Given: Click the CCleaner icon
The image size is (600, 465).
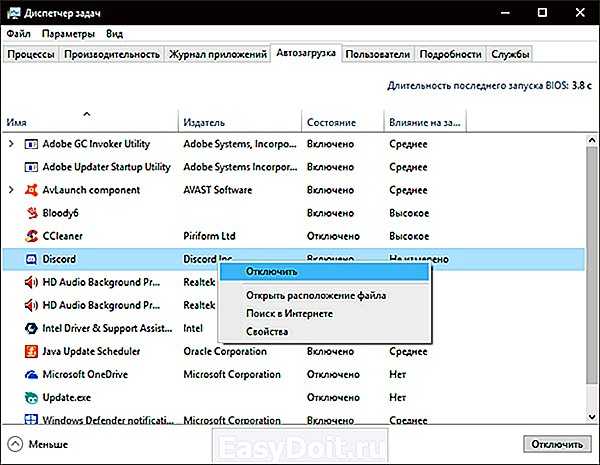Looking at the screenshot, I should click(x=31, y=236).
